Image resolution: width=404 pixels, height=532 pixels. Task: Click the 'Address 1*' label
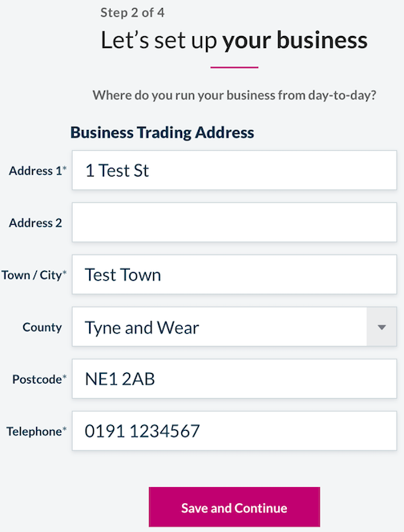tap(38, 170)
